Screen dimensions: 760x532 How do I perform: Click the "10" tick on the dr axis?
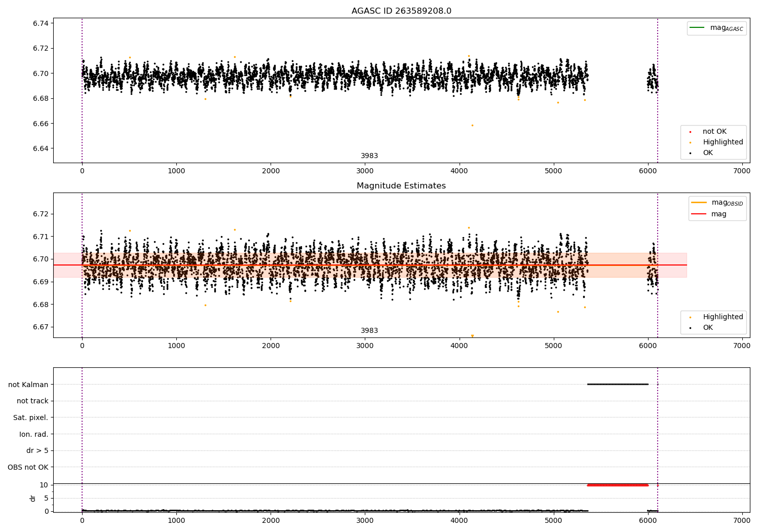44,485
